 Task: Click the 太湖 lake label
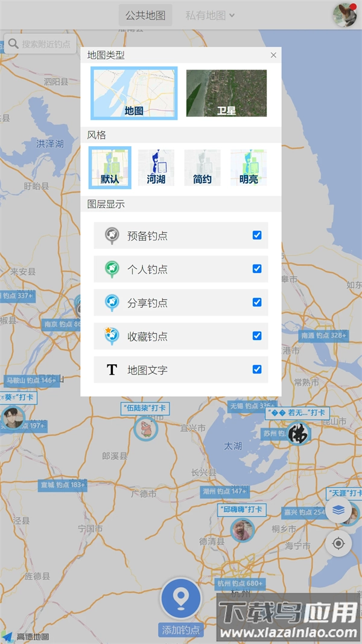tap(233, 446)
